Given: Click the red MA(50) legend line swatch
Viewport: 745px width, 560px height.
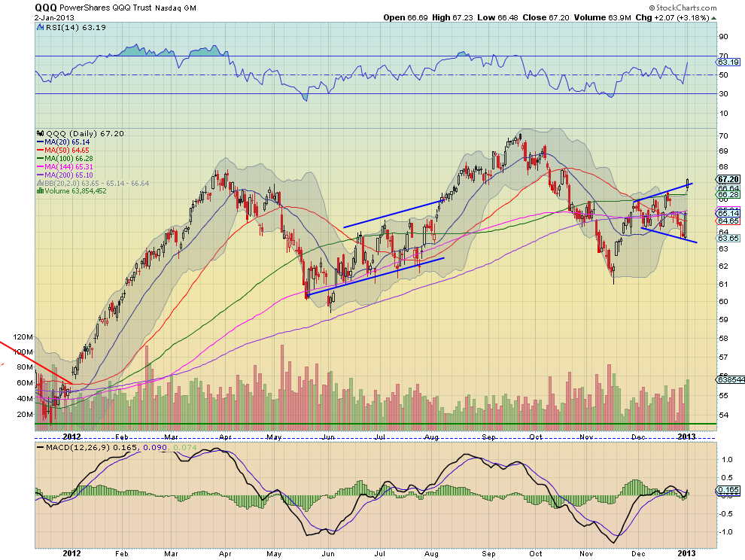Looking at the screenshot, I should (x=41, y=151).
